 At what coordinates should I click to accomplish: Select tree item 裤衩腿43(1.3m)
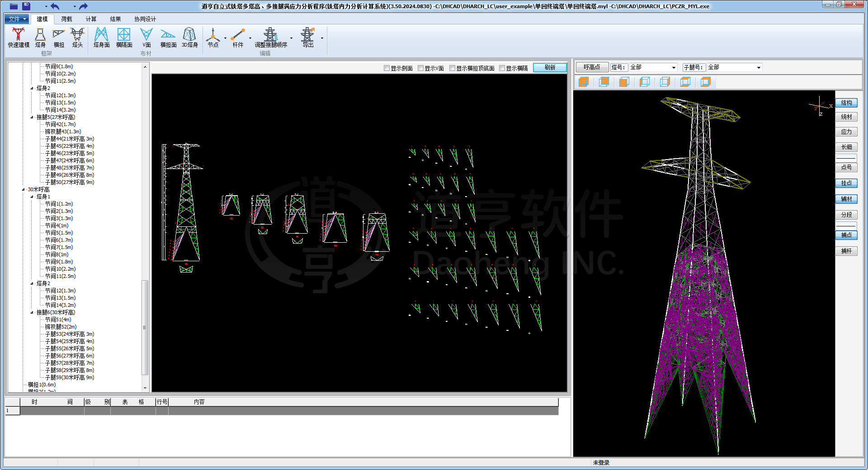[x=63, y=132]
